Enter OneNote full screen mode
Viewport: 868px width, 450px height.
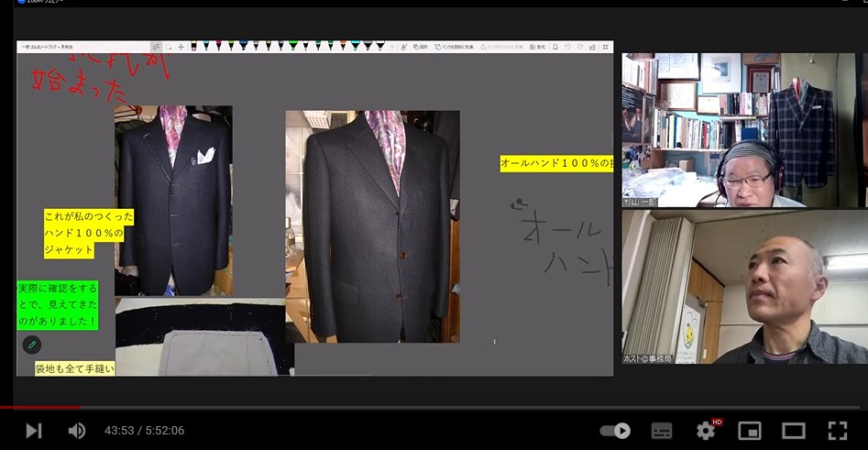coord(605,47)
